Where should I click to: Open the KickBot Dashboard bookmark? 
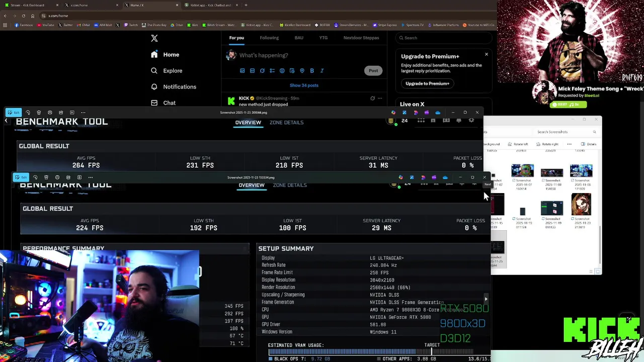(x=295, y=25)
